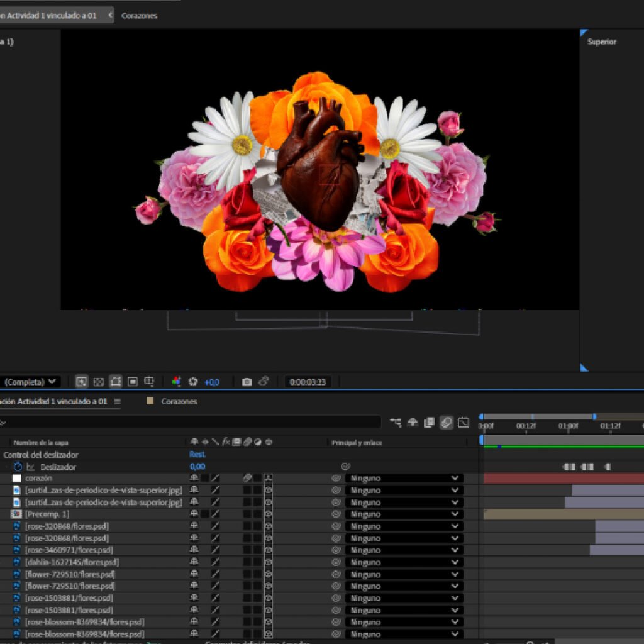Open the Graph Editor in the timeline
644x644 pixels.
[x=463, y=422]
